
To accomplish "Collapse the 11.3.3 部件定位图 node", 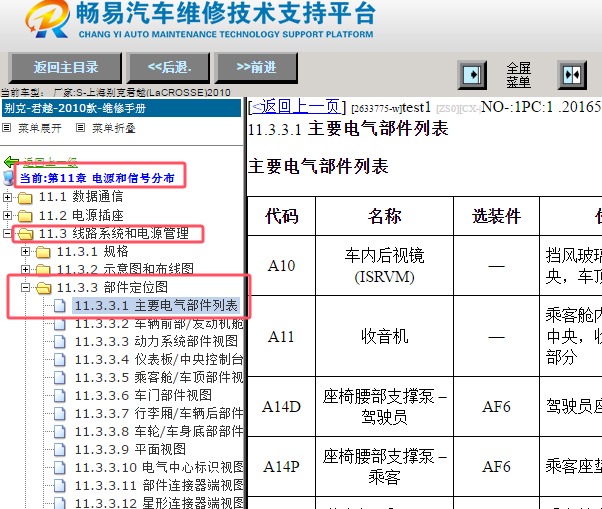I will point(25,287).
